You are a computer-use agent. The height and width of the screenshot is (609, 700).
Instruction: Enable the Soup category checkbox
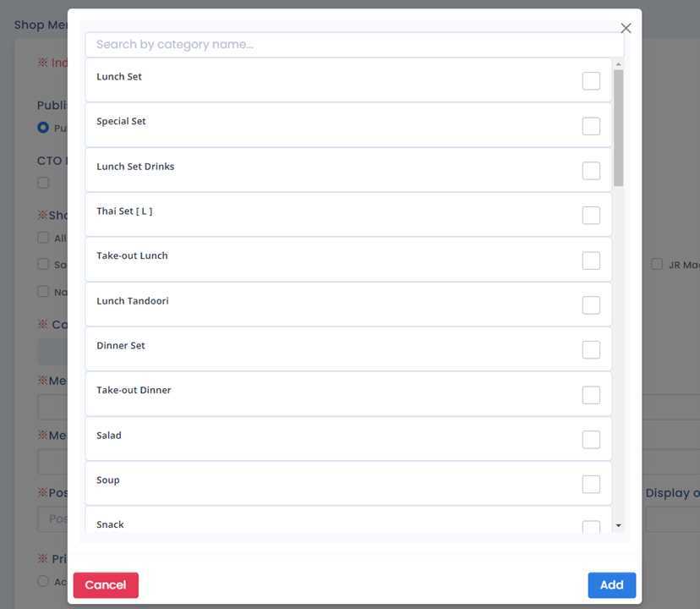point(591,485)
